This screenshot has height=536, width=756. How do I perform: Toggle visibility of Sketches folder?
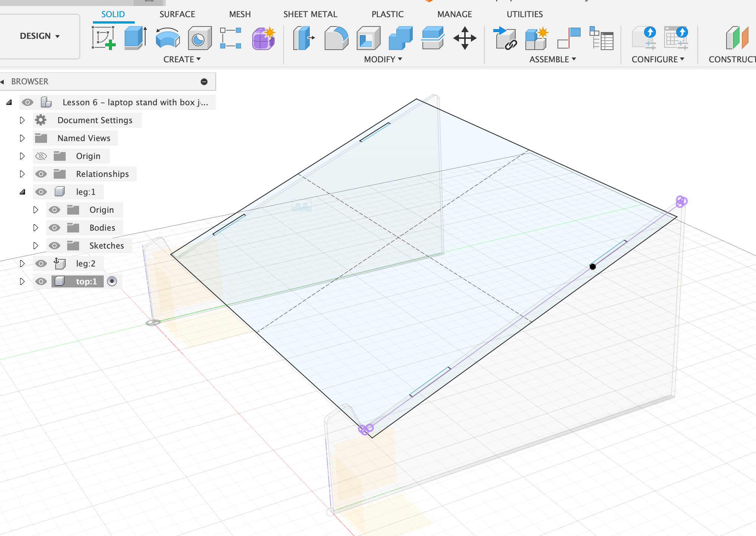pyautogui.click(x=54, y=246)
